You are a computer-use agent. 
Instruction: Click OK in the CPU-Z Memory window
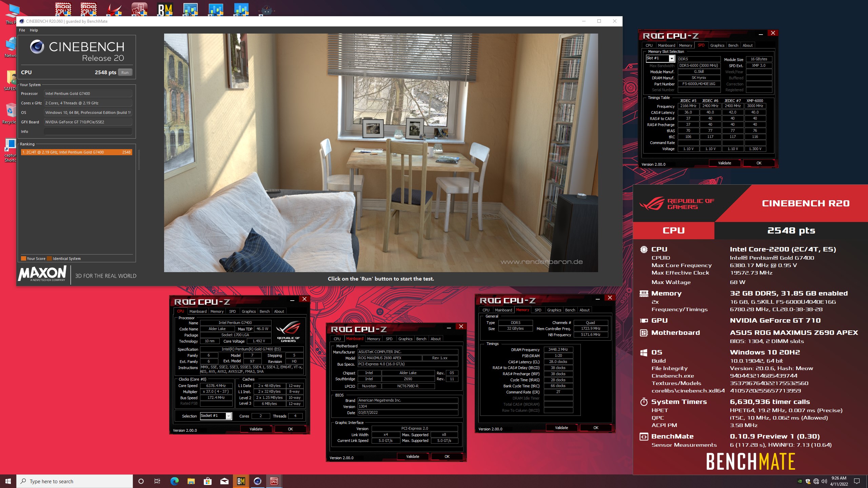[x=596, y=428]
